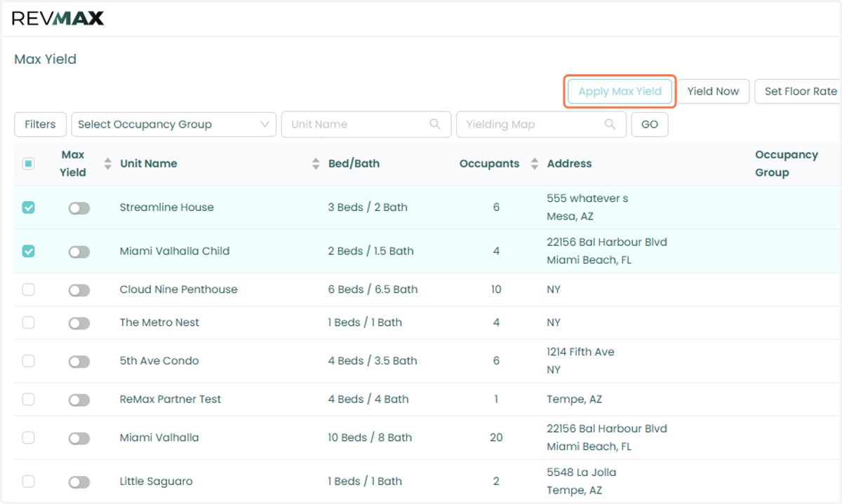Click the GO button
Screen dimensions: 842x504
click(x=650, y=124)
